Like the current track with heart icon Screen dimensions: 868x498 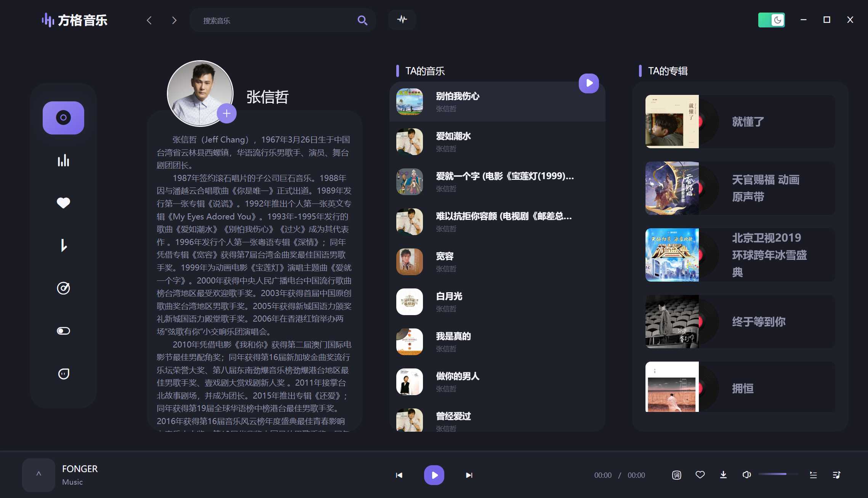700,475
